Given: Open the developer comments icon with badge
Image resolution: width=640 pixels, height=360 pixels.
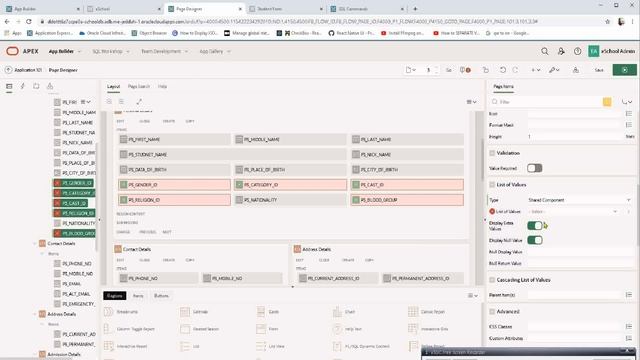Looking at the screenshot, I should click(465, 70).
